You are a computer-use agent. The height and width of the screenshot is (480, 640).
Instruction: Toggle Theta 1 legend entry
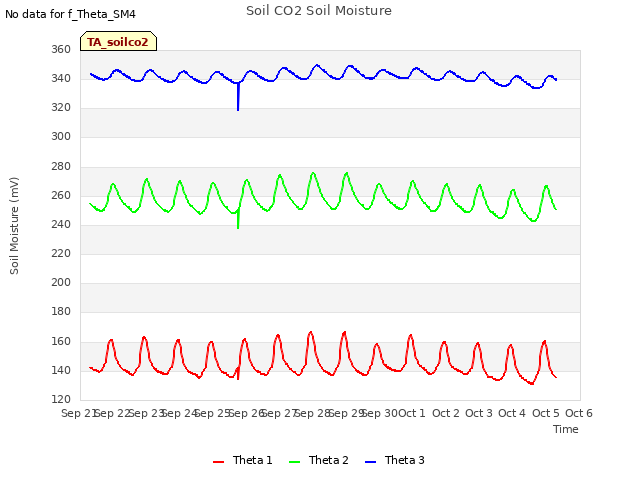pyautogui.click(x=242, y=460)
